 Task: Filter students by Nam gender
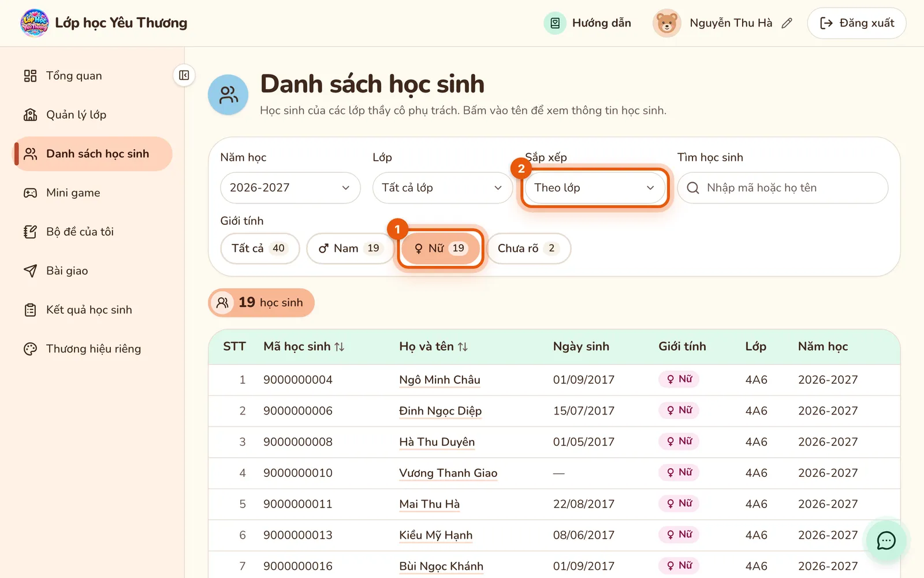pos(350,249)
